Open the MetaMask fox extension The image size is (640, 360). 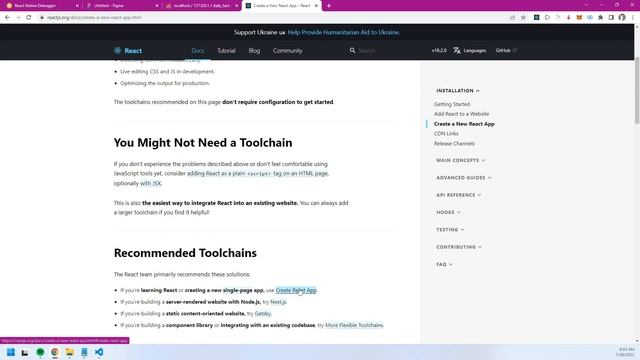pos(579,18)
